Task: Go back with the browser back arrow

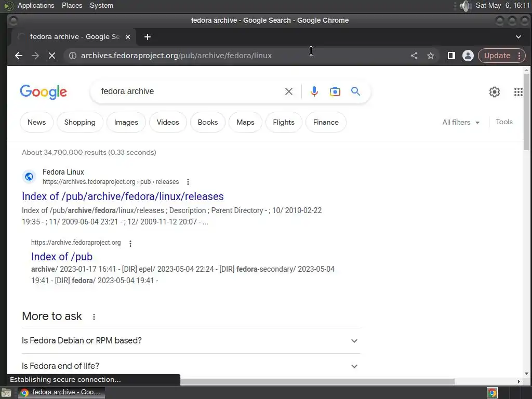Action: click(x=19, y=56)
